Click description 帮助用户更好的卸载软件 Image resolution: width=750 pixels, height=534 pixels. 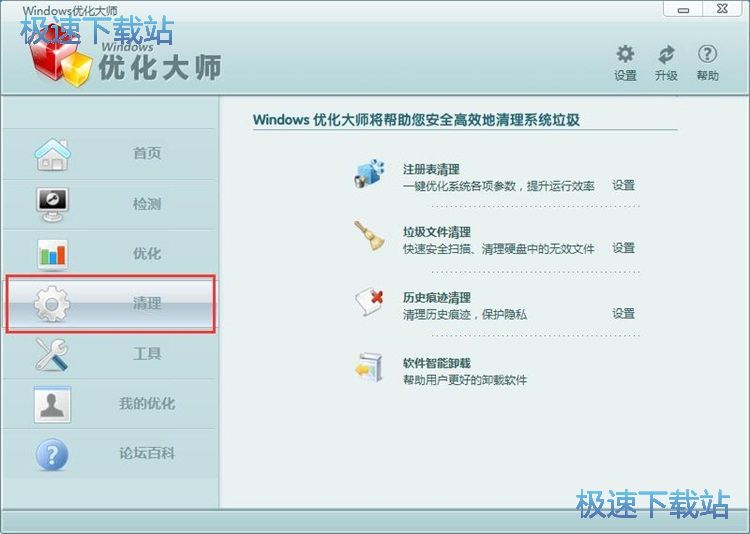465,380
